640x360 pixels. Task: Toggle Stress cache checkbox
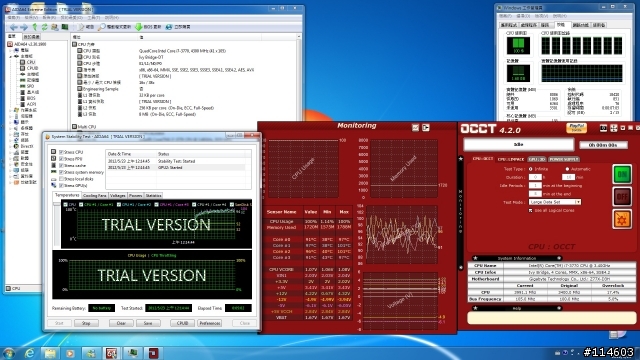click(61, 166)
